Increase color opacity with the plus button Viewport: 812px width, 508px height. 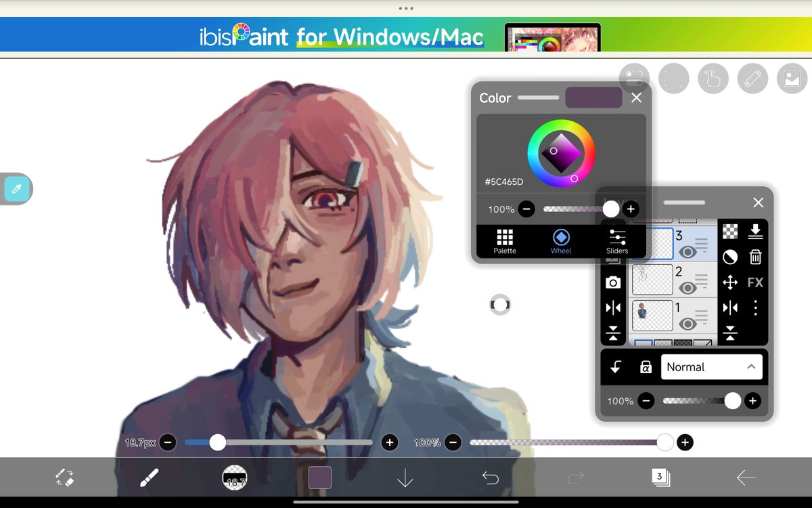[631, 209]
